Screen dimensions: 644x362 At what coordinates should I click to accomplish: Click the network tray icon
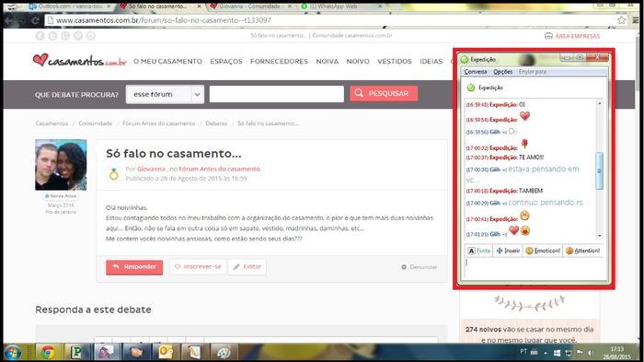click(x=569, y=353)
